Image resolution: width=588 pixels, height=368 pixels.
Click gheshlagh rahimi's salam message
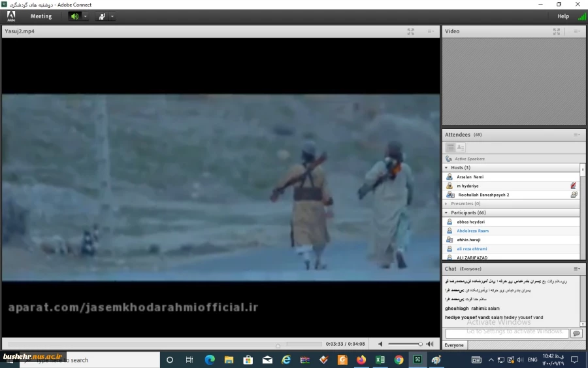pyautogui.click(x=472, y=309)
